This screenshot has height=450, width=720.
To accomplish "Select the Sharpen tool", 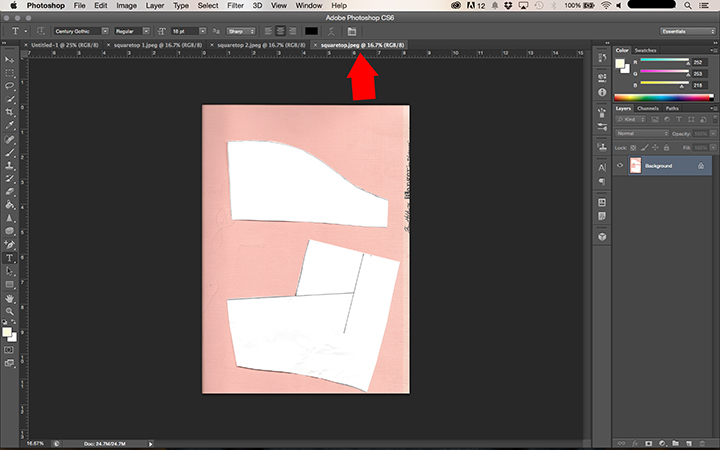I will pyautogui.click(x=9, y=218).
